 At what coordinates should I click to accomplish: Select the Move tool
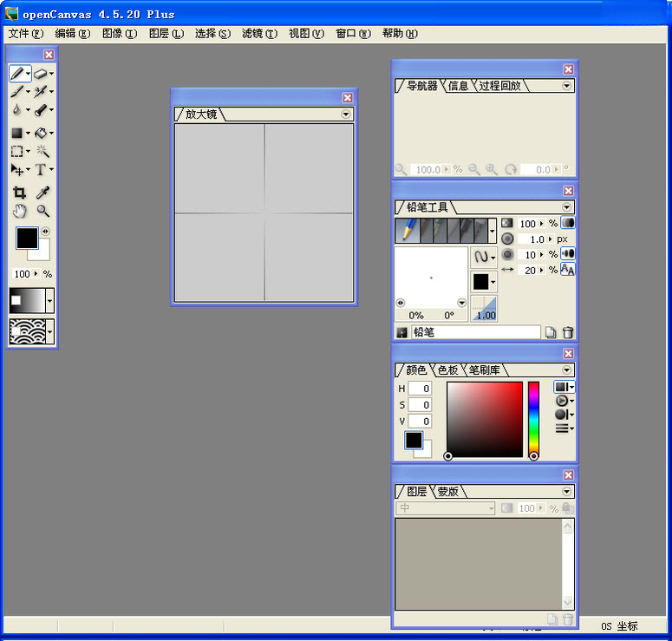[17, 170]
